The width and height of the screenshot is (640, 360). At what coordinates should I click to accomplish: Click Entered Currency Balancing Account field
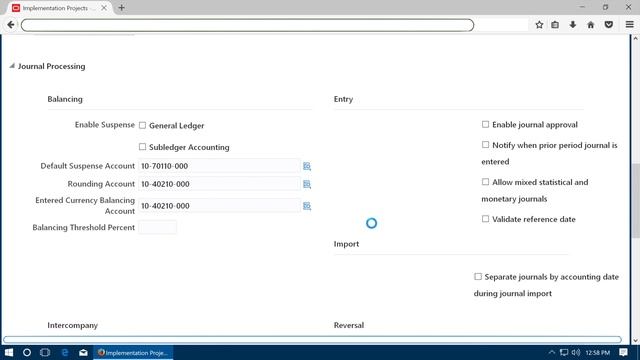pos(219,206)
